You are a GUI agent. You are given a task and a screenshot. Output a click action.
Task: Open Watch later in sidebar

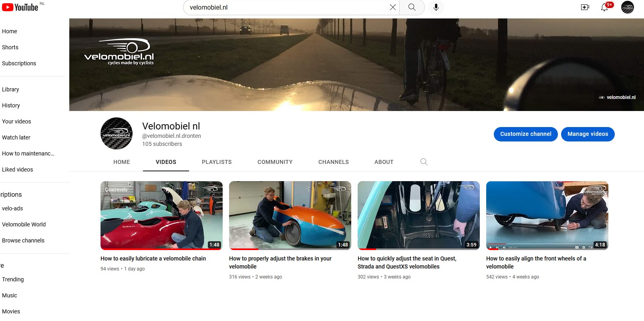pyautogui.click(x=16, y=137)
